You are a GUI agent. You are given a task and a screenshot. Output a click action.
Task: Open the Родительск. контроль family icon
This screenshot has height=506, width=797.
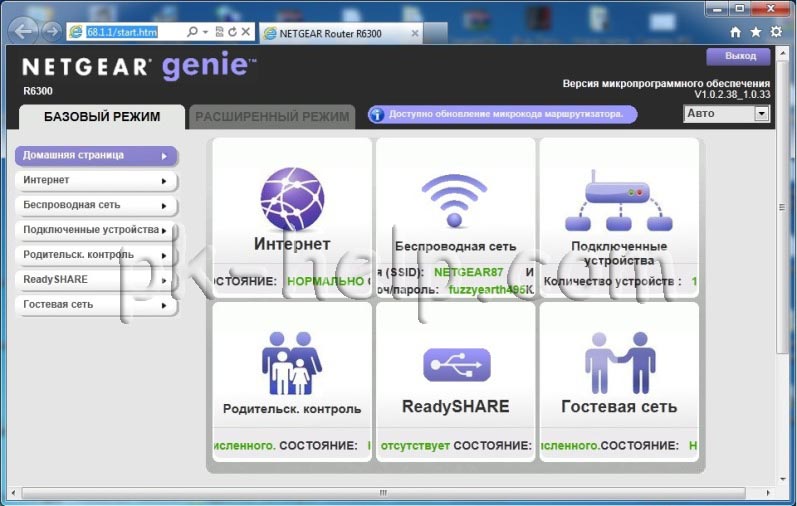tap(292, 363)
